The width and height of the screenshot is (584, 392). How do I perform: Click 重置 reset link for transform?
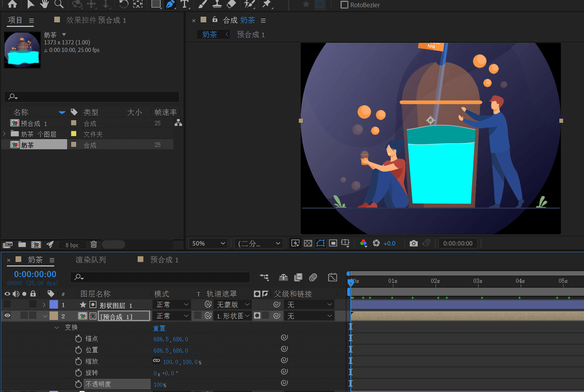pyautogui.click(x=159, y=328)
